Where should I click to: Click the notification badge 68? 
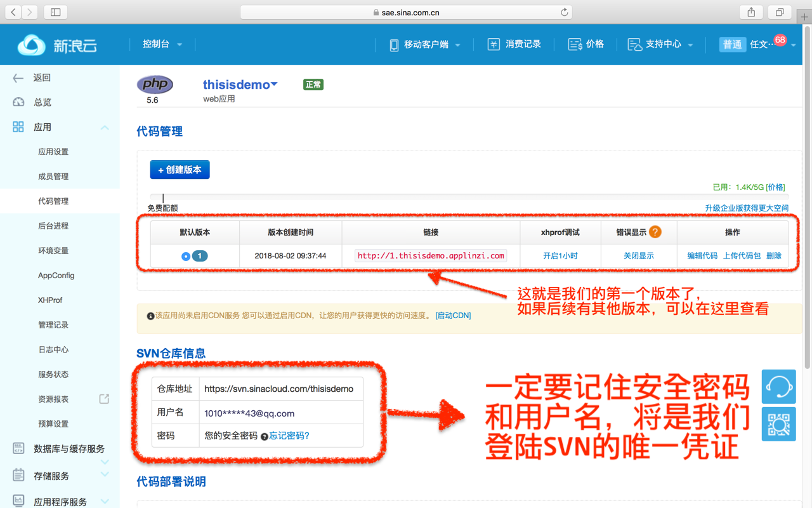[x=780, y=40]
